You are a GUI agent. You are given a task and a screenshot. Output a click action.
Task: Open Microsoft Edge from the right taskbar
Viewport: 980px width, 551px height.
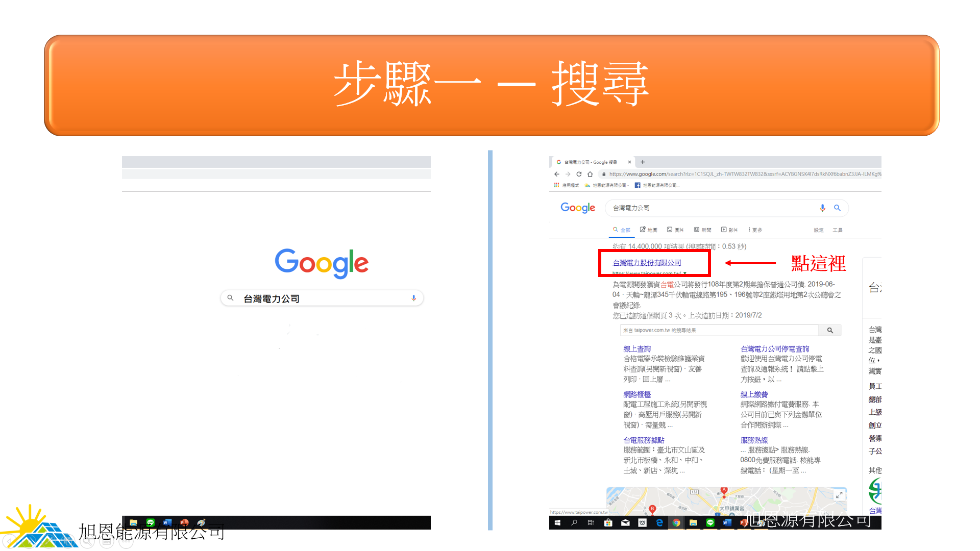pyautogui.click(x=659, y=523)
